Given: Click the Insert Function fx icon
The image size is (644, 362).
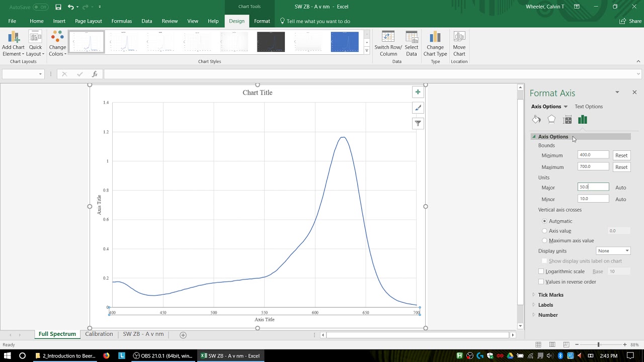Looking at the screenshot, I should point(95,74).
